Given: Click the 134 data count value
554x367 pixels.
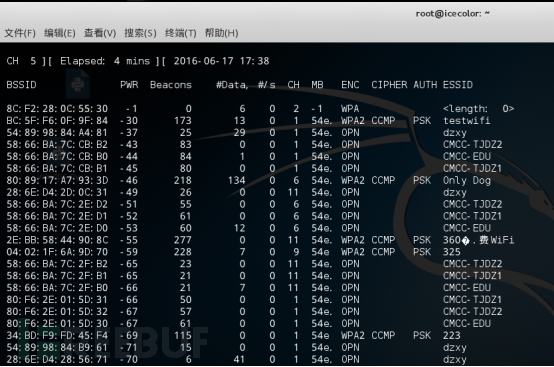Looking at the screenshot, I should (236, 180).
